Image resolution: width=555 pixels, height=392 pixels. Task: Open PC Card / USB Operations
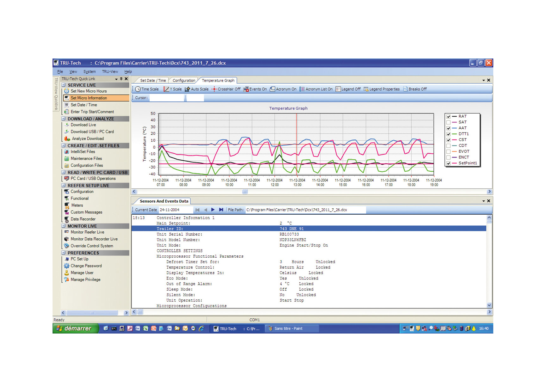pos(93,178)
